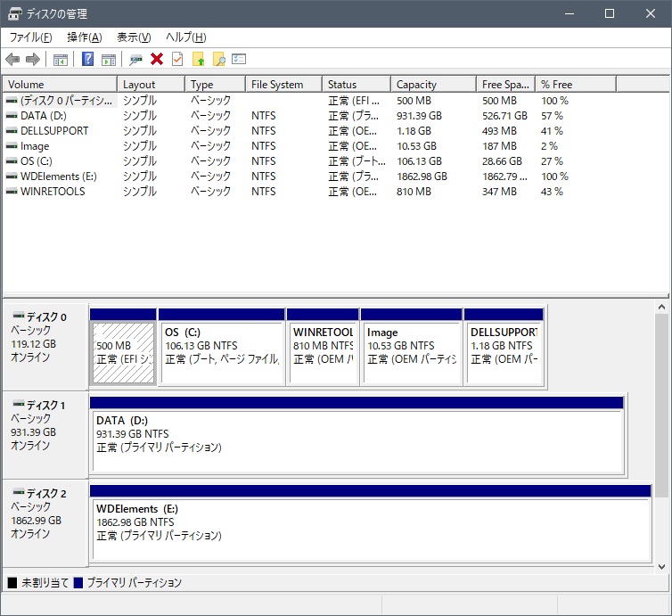Viewport: 672px width, 616px height.
Task: Open the ファイル(F) menu
Action: point(31,37)
